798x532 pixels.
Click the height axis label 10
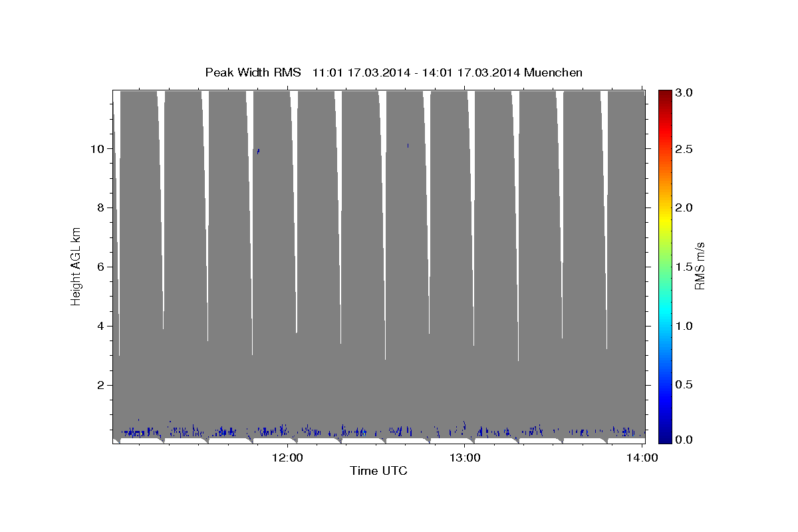[97, 148]
